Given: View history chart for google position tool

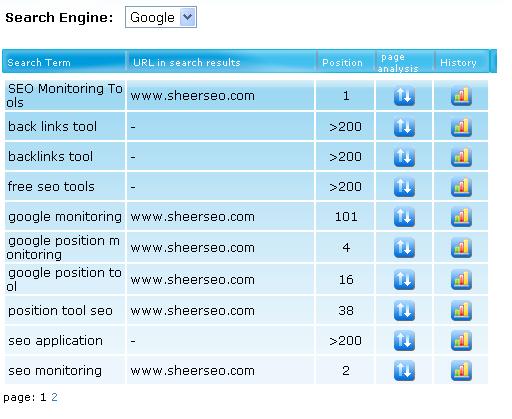Looking at the screenshot, I should [461, 279].
